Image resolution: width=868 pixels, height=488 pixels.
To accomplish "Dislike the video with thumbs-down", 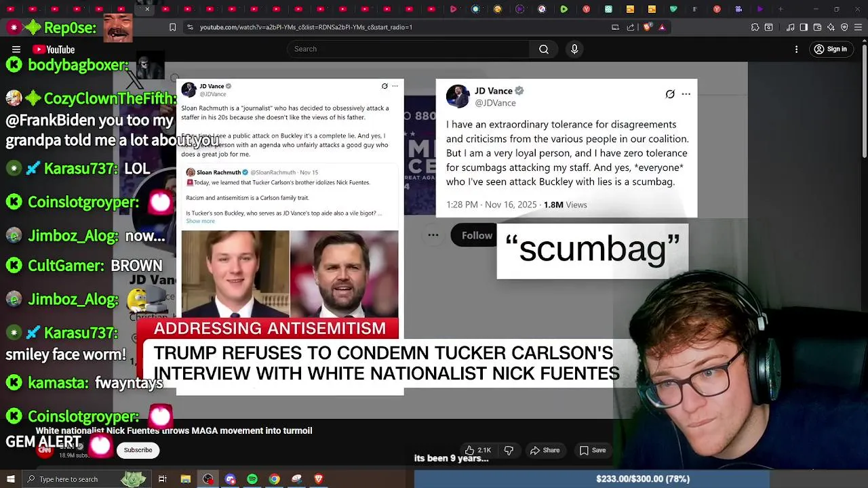I will pyautogui.click(x=509, y=450).
